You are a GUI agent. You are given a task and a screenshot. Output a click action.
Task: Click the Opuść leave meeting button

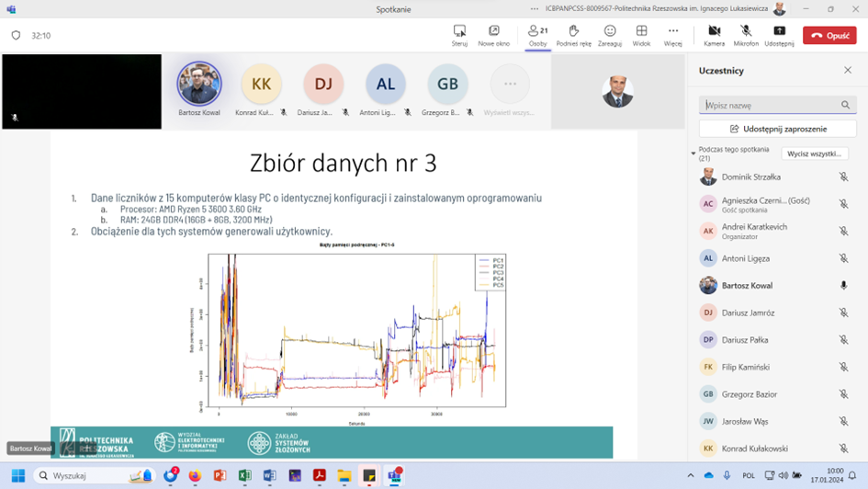829,35
